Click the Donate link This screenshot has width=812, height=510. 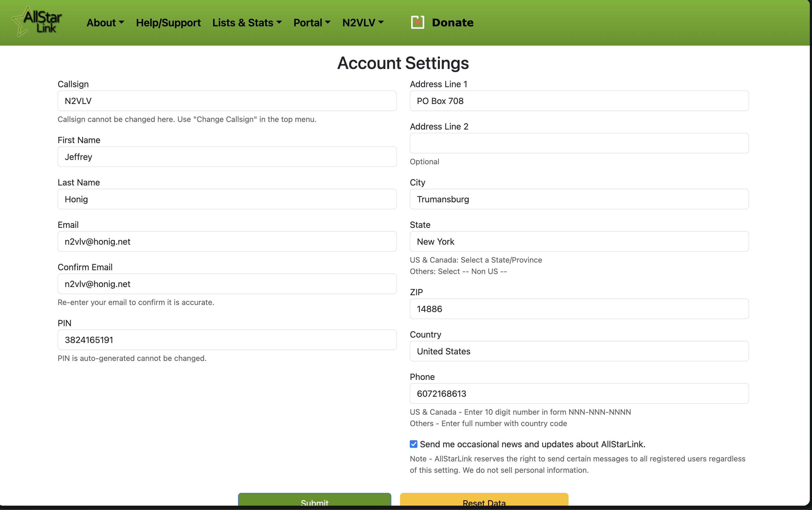(452, 22)
